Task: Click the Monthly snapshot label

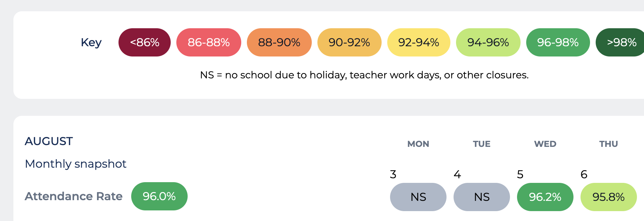Action: 75,164
